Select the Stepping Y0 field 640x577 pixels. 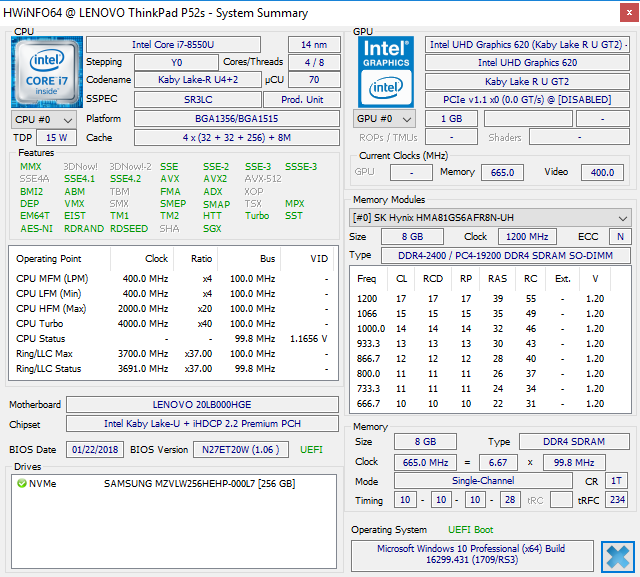[x=176, y=62]
